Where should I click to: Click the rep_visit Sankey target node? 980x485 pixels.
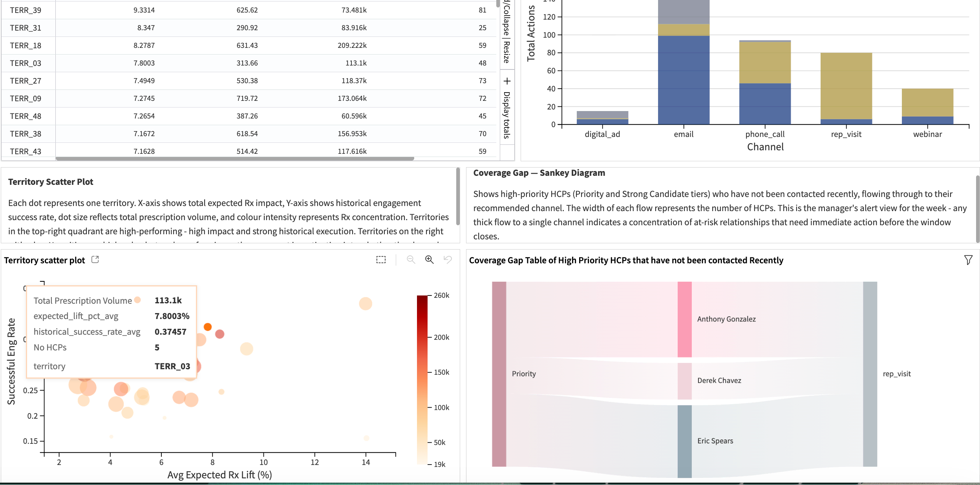870,374
